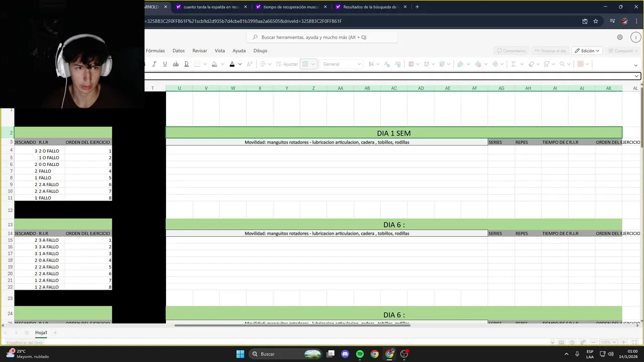Click the add-ins icon in ribbon

(x=580, y=64)
